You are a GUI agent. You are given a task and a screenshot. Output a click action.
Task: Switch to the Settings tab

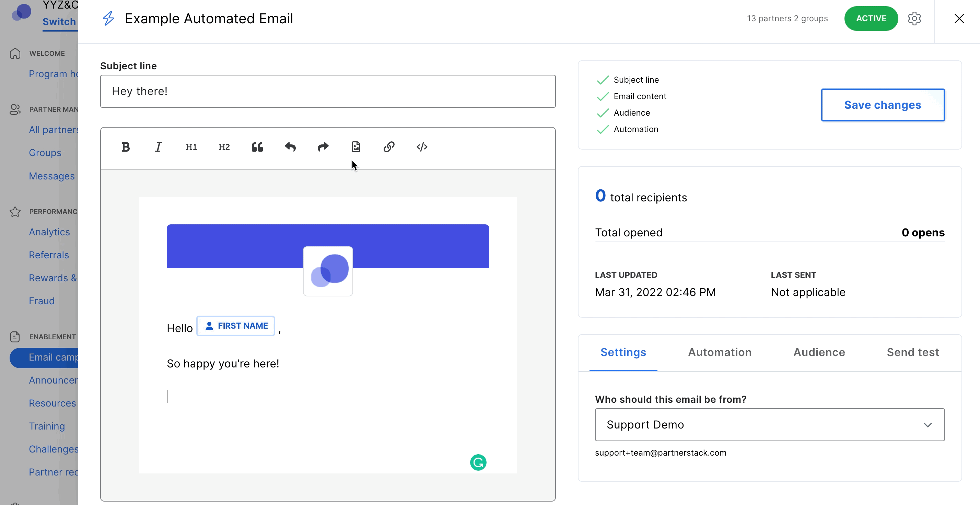click(x=623, y=353)
